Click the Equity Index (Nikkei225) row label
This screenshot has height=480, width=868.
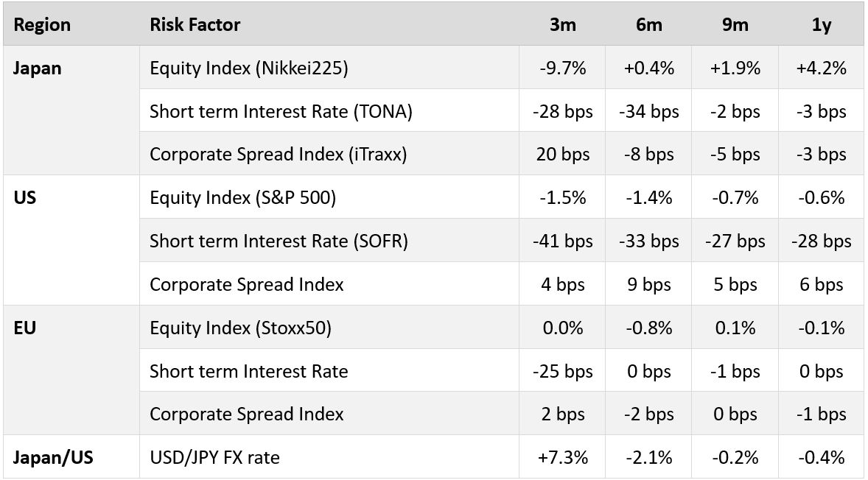coord(248,68)
